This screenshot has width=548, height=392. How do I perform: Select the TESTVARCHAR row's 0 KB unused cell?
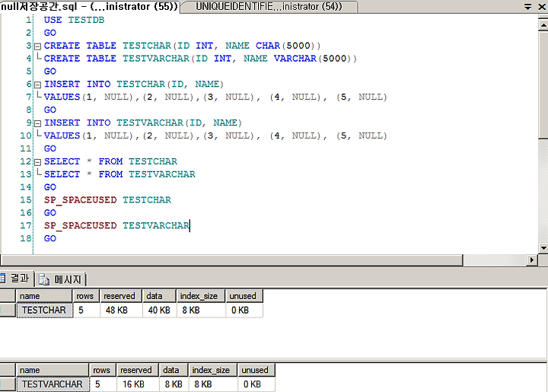[x=256, y=384]
